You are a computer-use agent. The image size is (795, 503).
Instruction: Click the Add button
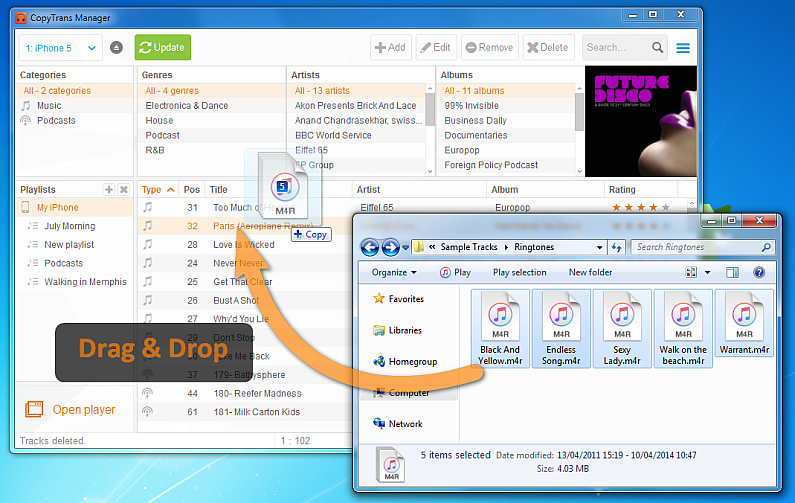(390, 48)
